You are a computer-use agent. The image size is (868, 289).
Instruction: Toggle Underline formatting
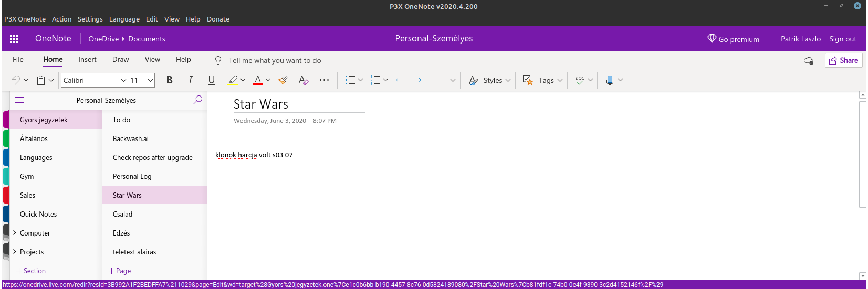tap(211, 80)
